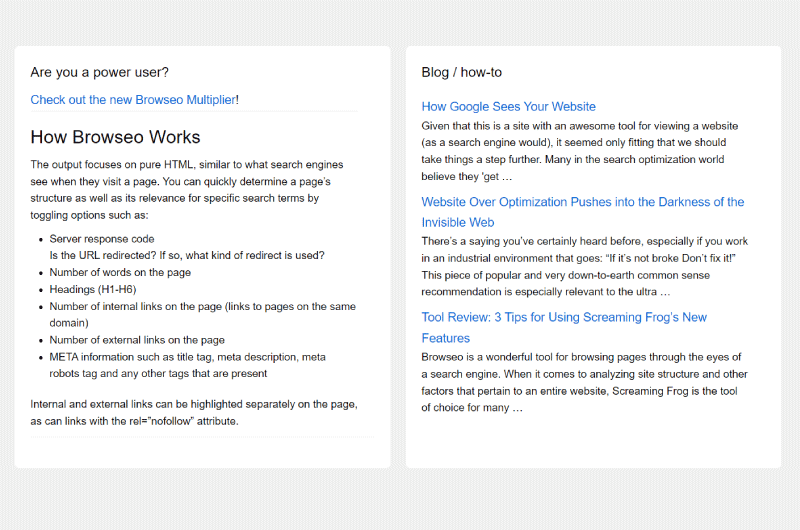Click the 'How Browseo Works' heading
The height and width of the screenshot is (530, 800).
pos(115,137)
